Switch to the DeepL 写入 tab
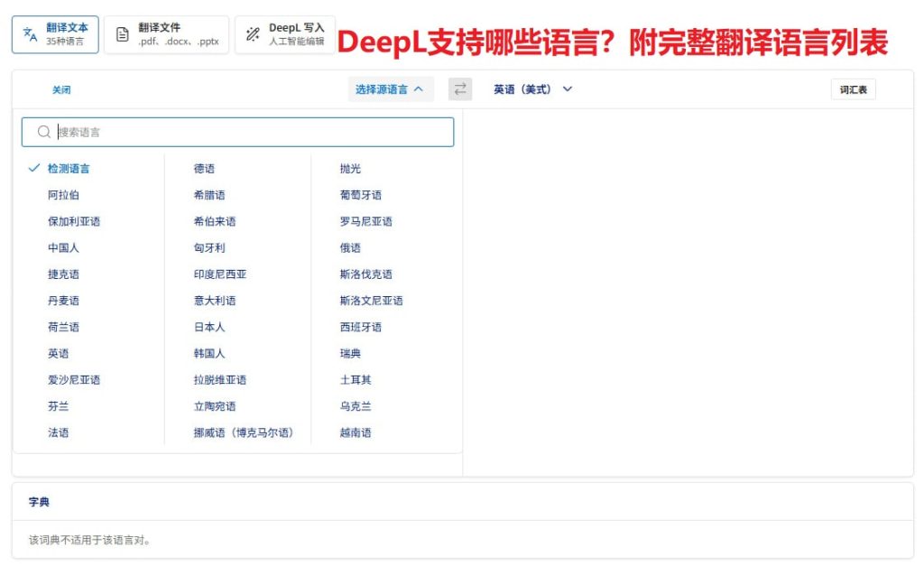 point(285,35)
